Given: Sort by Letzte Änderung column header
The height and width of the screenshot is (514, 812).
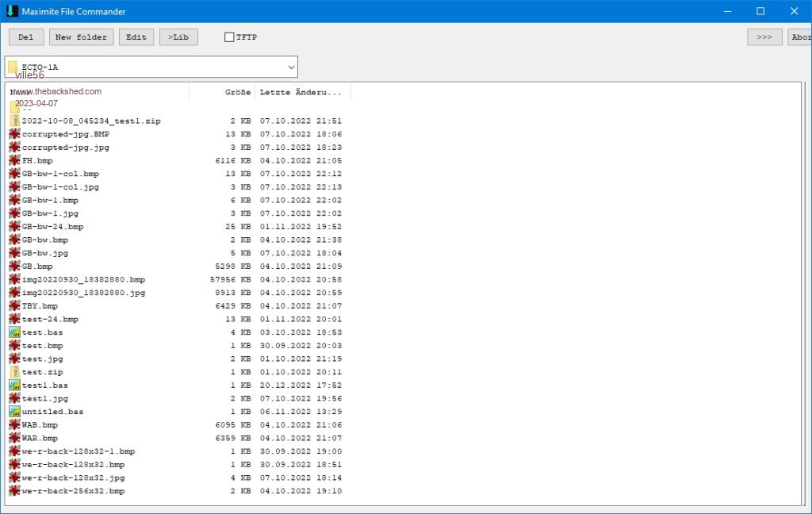Looking at the screenshot, I should pos(301,93).
